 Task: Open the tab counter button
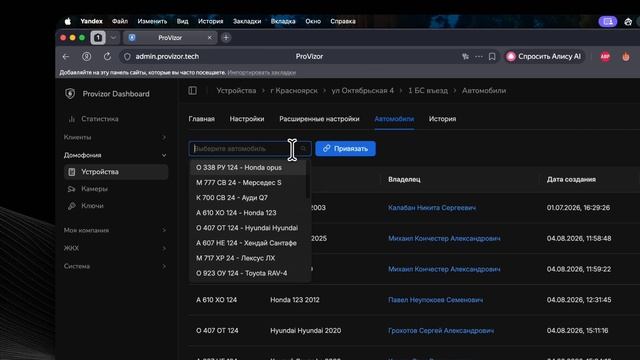pos(98,38)
